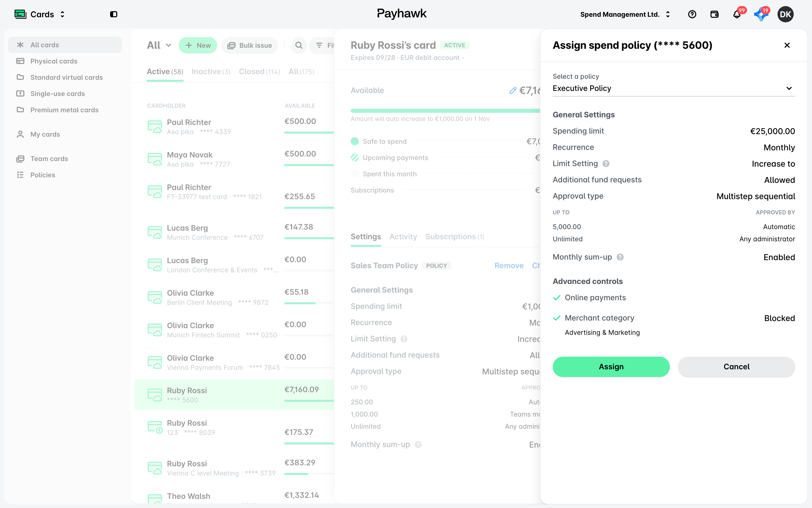This screenshot has height=508, width=812.
Task: Click Policies list icon in sidebar
Action: click(20, 175)
